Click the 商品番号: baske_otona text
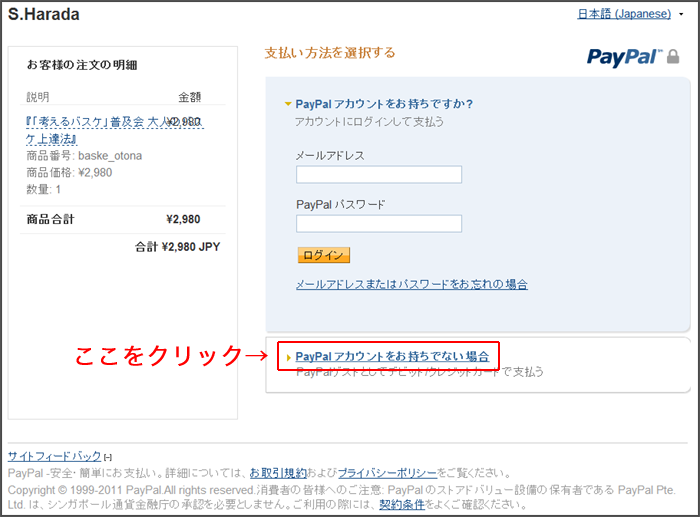This screenshot has height=517, width=700. point(84,156)
